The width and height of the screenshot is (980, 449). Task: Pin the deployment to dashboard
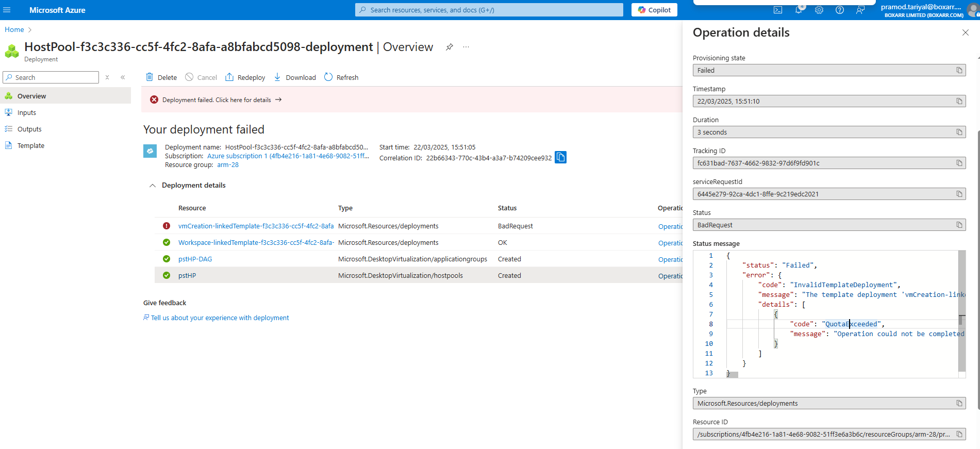click(x=450, y=47)
